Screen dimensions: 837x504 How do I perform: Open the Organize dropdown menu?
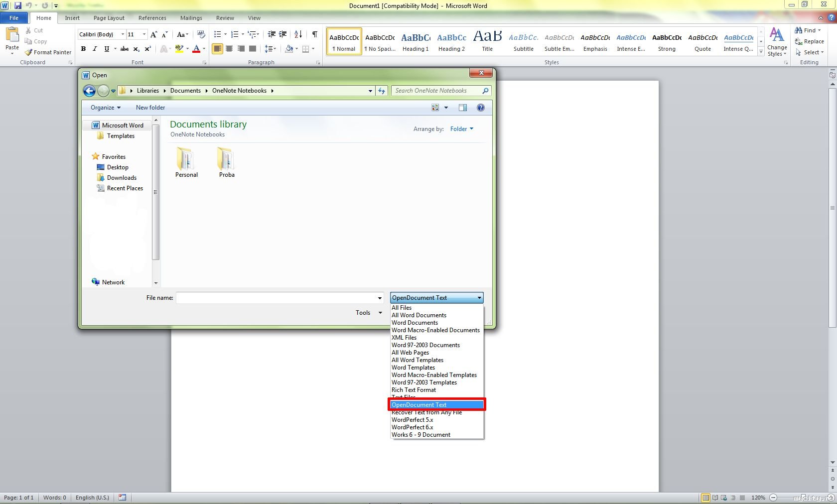[x=106, y=108]
